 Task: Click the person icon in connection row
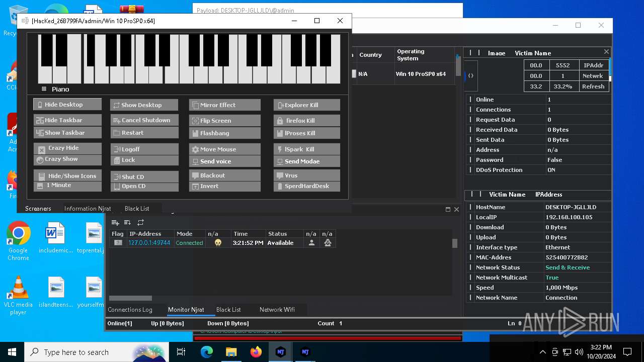click(x=311, y=243)
